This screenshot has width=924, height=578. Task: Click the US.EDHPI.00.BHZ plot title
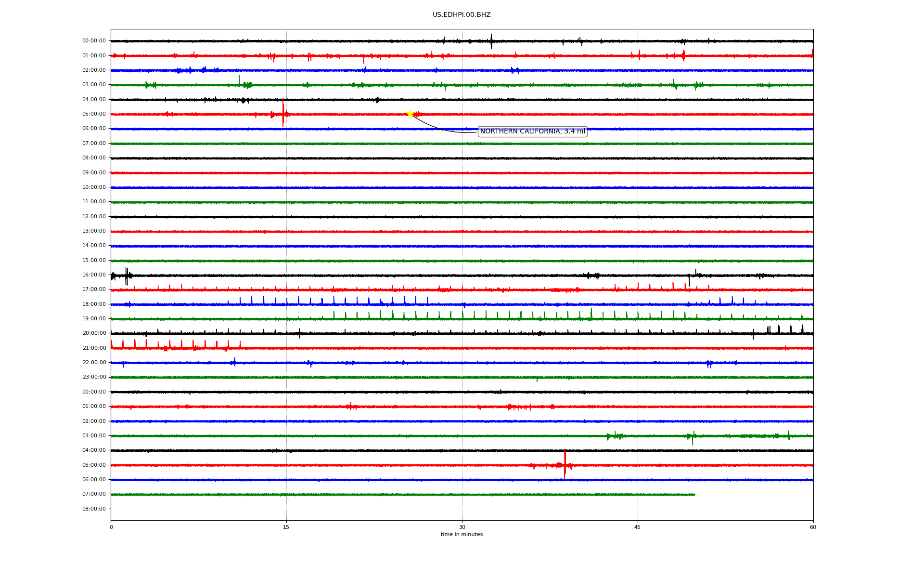[x=461, y=15]
